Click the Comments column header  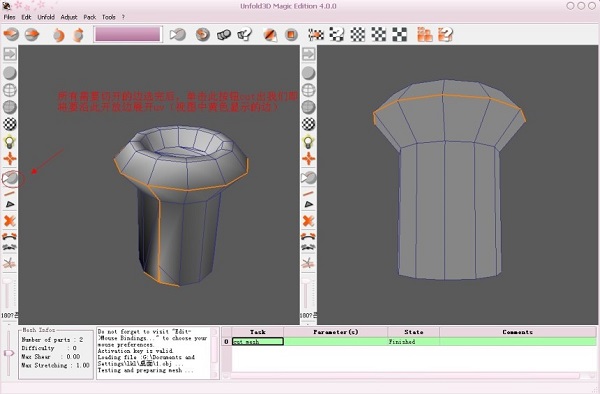(x=518, y=332)
